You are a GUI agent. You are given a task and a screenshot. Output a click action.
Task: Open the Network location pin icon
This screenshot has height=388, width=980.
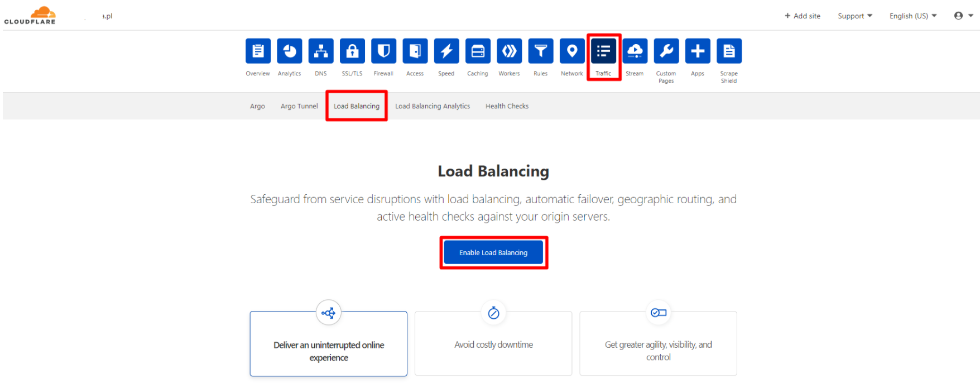(572, 51)
